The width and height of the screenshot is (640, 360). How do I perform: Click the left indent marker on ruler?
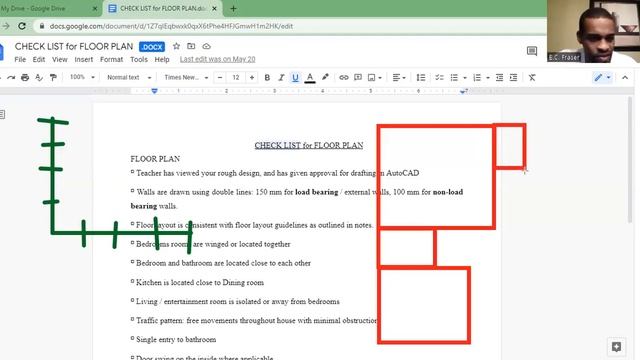154,91
